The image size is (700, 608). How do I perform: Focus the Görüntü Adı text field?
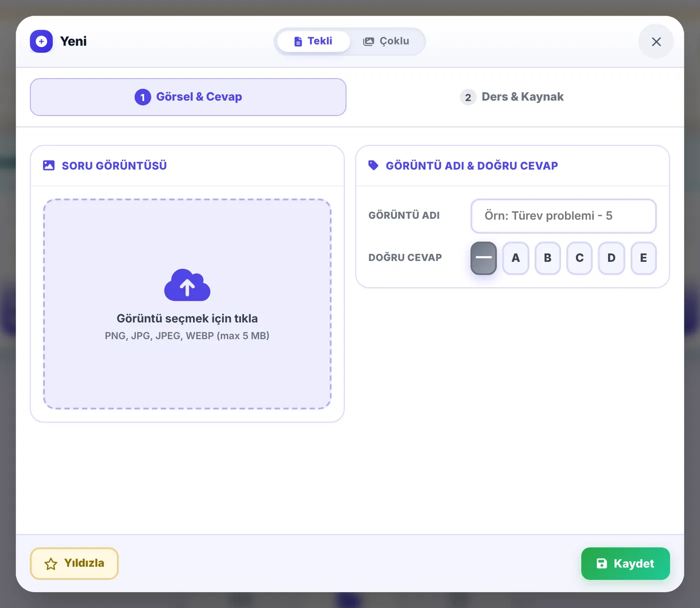pyautogui.click(x=563, y=216)
